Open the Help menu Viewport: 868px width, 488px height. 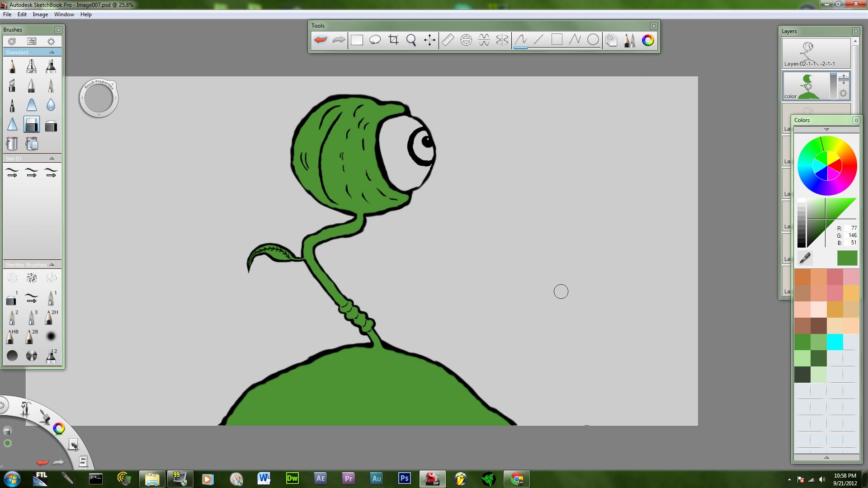click(86, 14)
